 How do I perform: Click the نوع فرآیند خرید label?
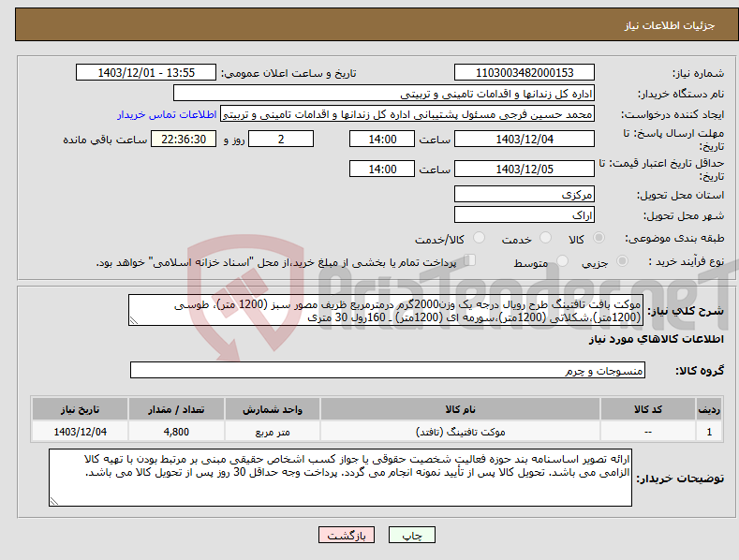pyautogui.click(x=687, y=261)
